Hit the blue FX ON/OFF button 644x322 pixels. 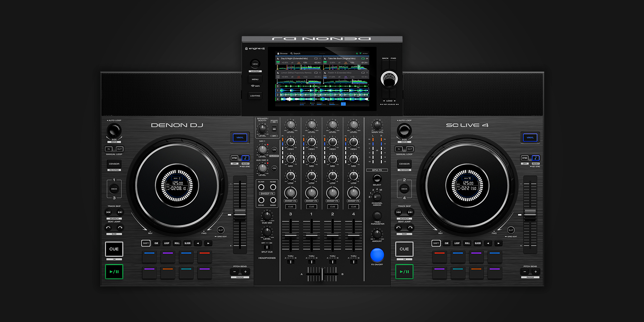377,255
